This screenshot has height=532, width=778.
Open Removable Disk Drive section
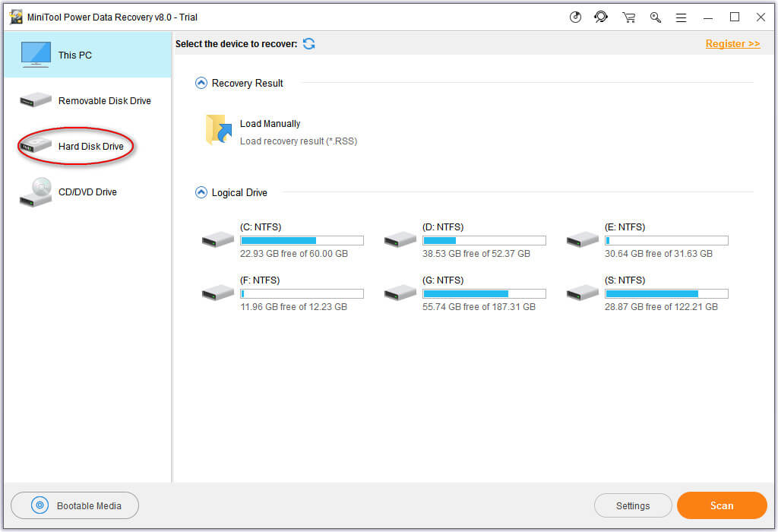click(x=88, y=100)
